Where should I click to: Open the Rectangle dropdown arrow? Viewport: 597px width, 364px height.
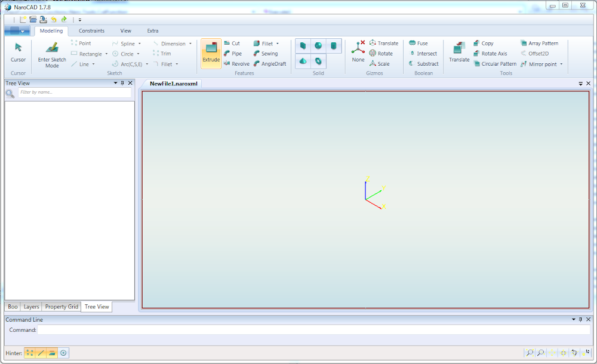106,54
